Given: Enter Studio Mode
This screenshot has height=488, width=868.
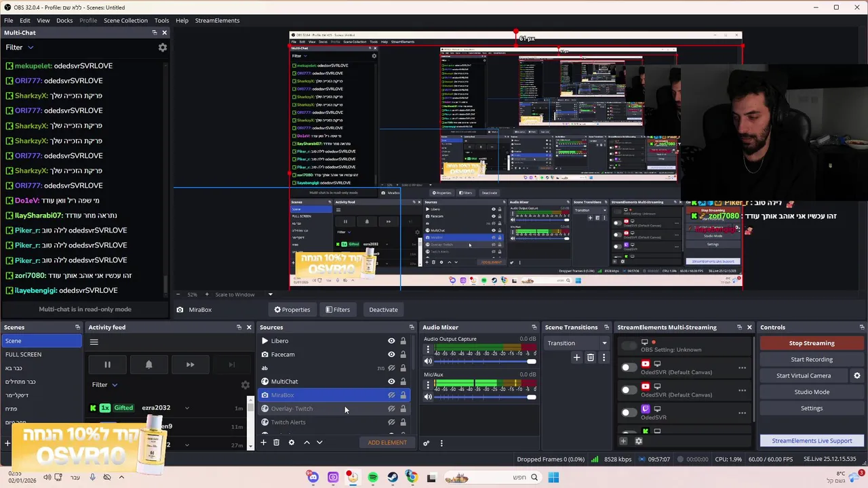Looking at the screenshot, I should 812,392.
